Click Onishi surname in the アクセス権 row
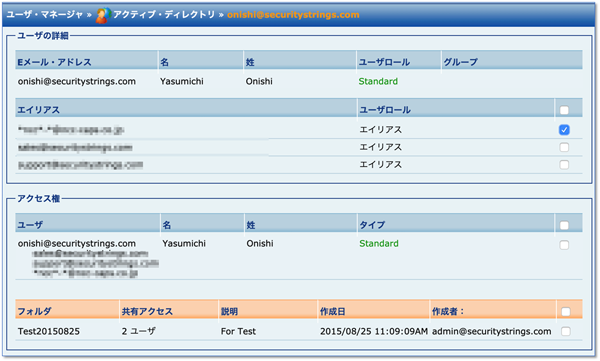Viewport: 600px width, 361px height. 260,243
